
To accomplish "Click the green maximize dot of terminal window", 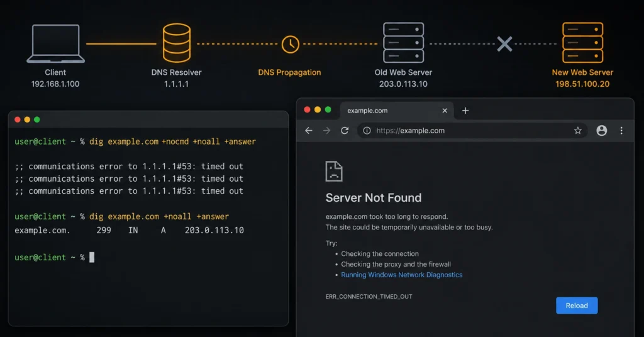I will (x=37, y=119).
